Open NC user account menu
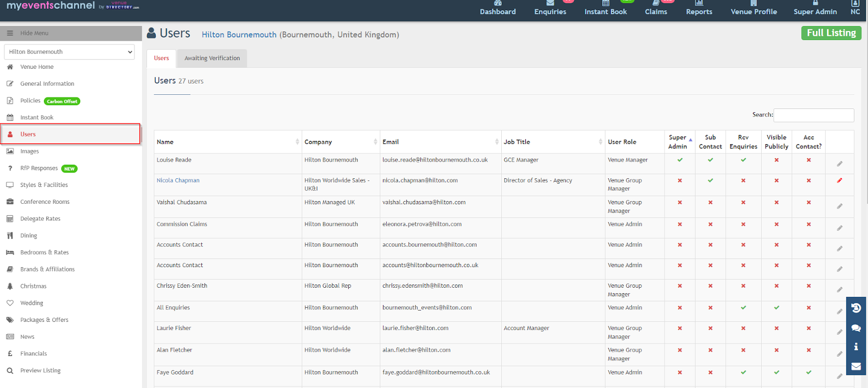Viewport: 868px width, 388px height. (855, 9)
